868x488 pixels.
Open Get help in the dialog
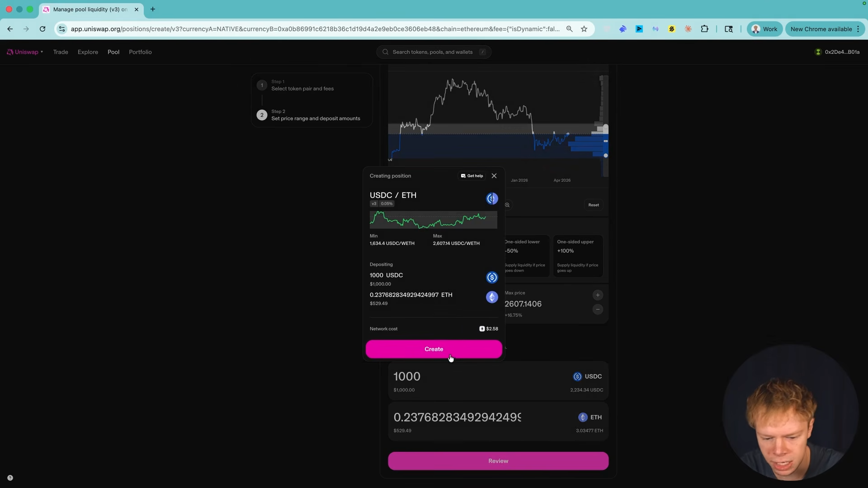(472, 176)
